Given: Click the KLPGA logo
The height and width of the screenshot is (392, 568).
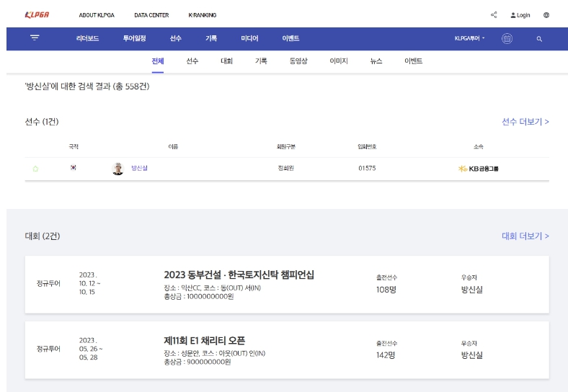Looking at the screenshot, I should (37, 15).
